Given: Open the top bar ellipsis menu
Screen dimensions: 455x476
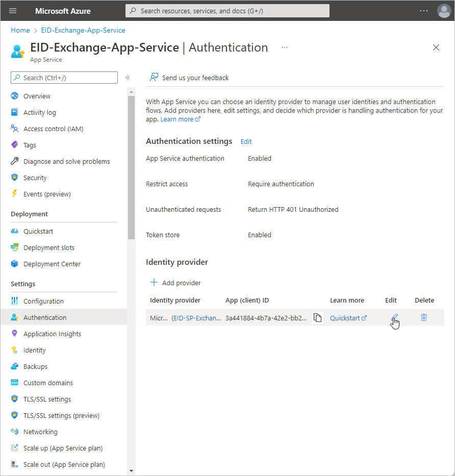Looking at the screenshot, I should [x=424, y=11].
